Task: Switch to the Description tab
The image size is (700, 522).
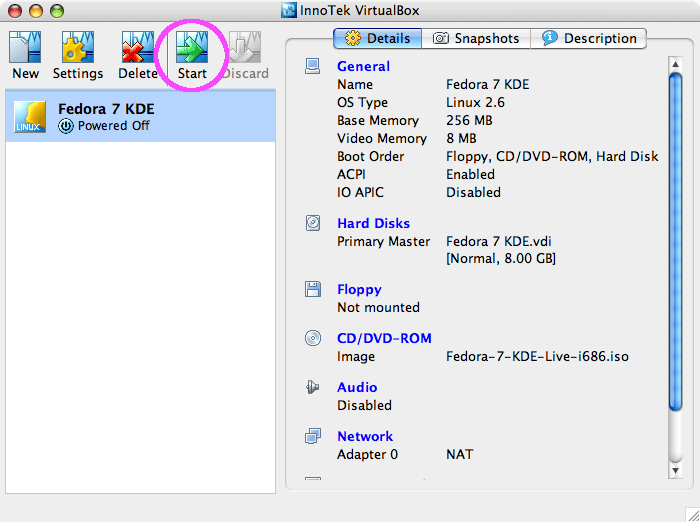Action: point(589,39)
